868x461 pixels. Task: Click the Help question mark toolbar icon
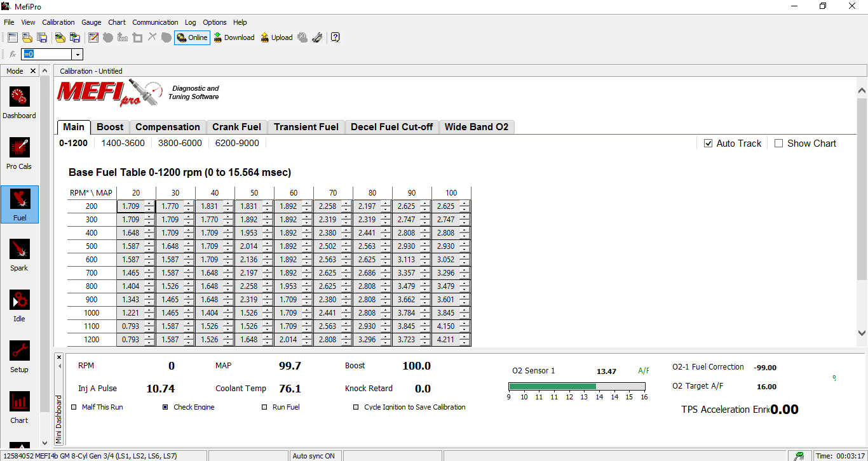[336, 37]
